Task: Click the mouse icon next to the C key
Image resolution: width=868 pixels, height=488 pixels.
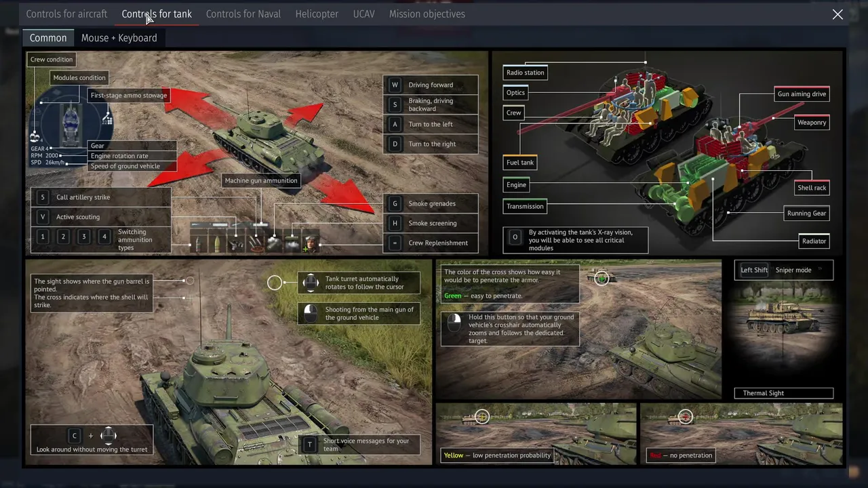Action: (108, 435)
